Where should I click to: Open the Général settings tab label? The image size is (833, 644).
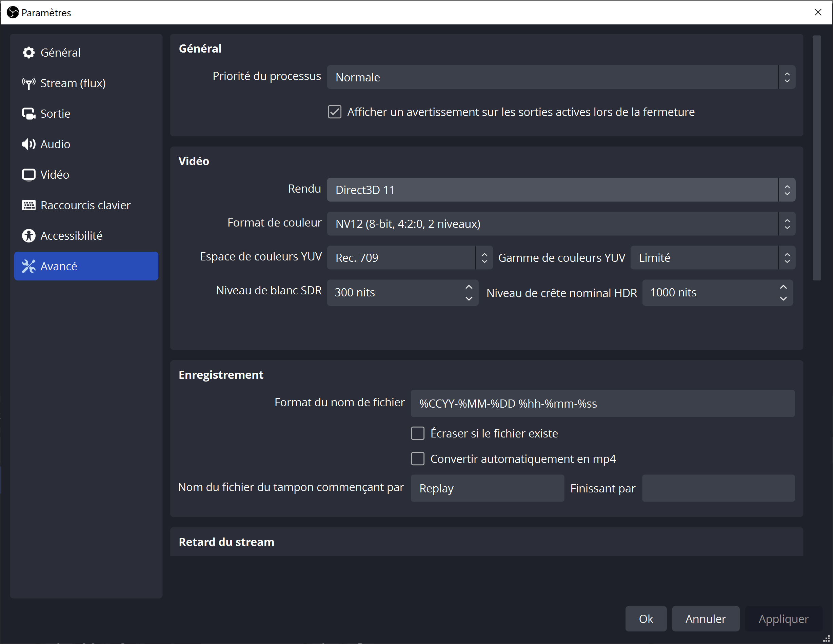pyautogui.click(x=60, y=53)
